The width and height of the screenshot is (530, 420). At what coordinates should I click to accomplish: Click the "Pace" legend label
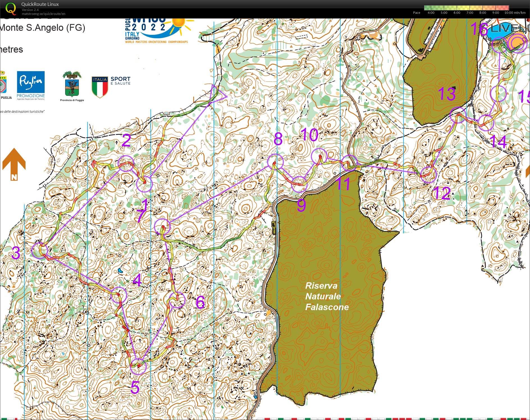pos(417,13)
